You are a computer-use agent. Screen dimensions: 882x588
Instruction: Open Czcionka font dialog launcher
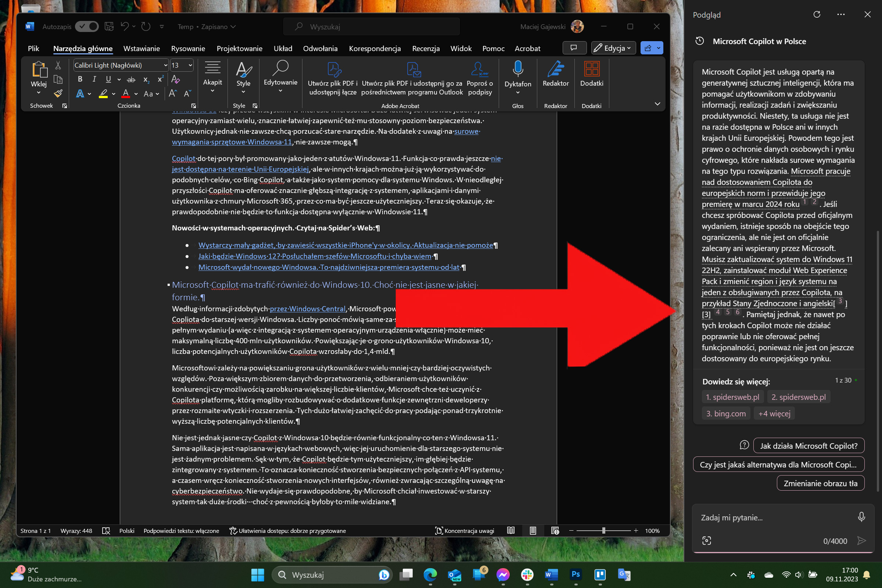point(194,106)
